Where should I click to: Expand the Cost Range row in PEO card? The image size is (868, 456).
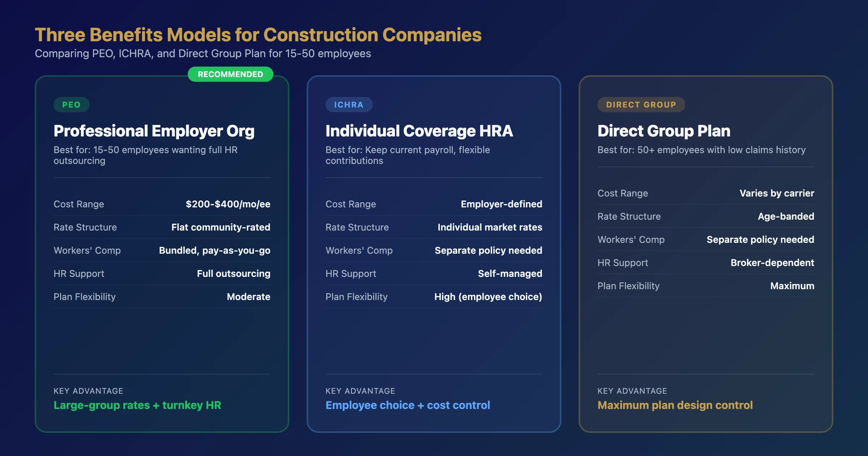[x=162, y=204]
